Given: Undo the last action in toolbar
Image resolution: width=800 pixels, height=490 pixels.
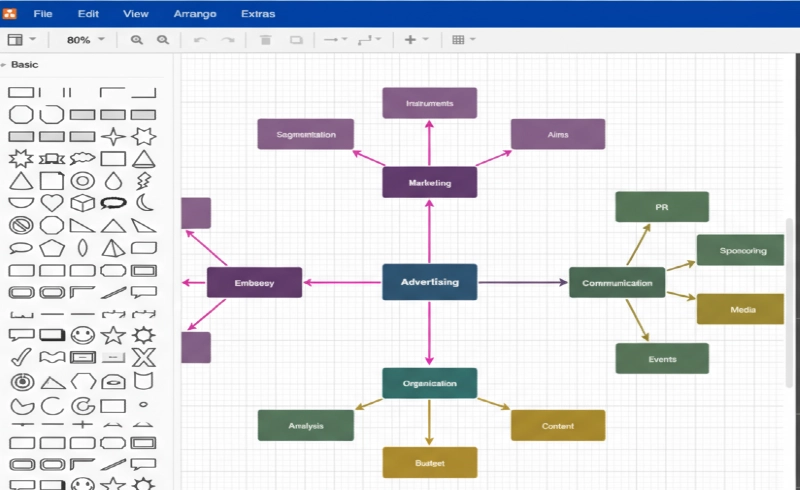Looking at the screenshot, I should tap(200, 40).
